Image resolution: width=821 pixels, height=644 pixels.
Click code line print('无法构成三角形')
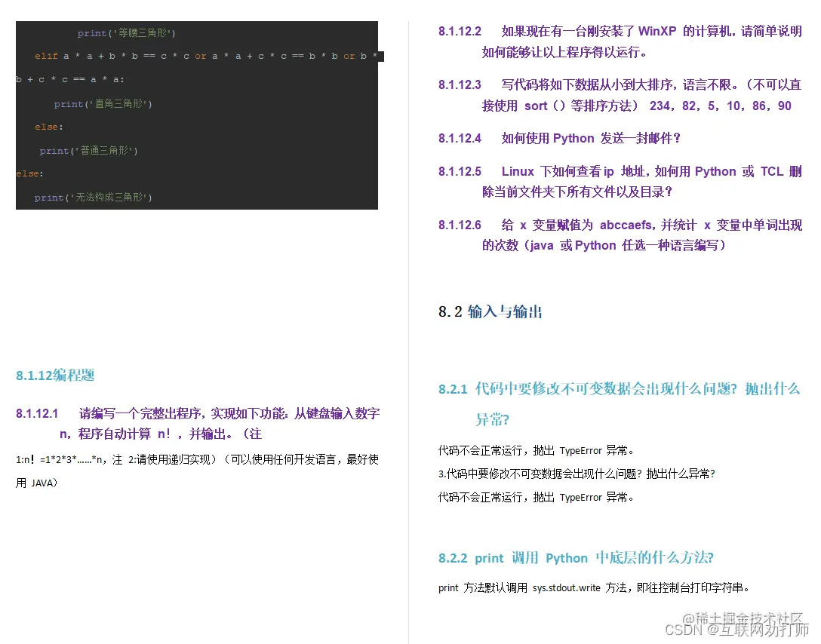(x=94, y=198)
